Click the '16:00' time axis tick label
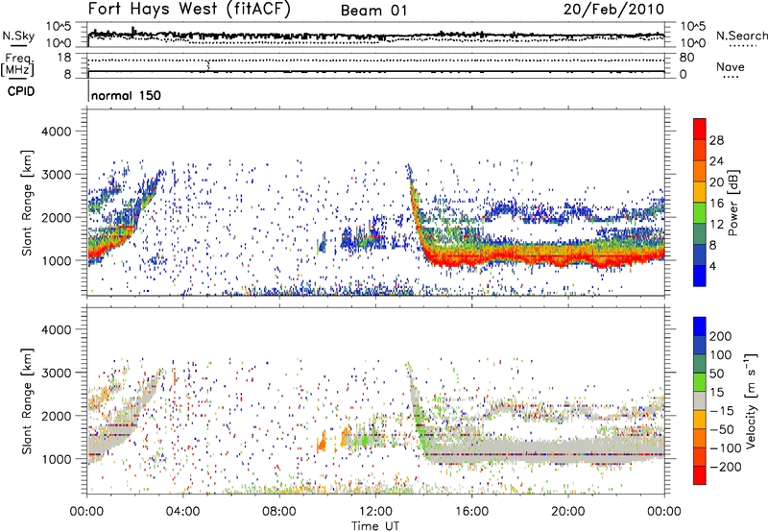The height and width of the screenshot is (532, 768). pos(471,512)
